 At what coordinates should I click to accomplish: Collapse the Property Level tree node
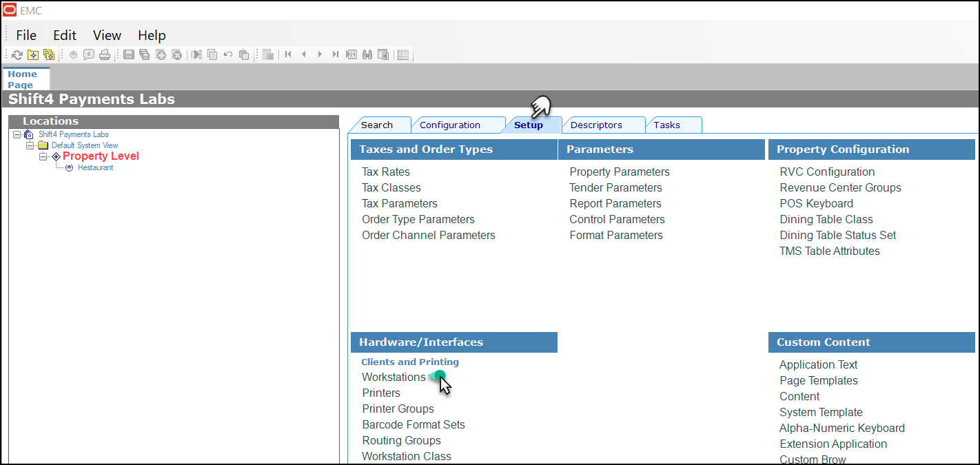[43, 157]
